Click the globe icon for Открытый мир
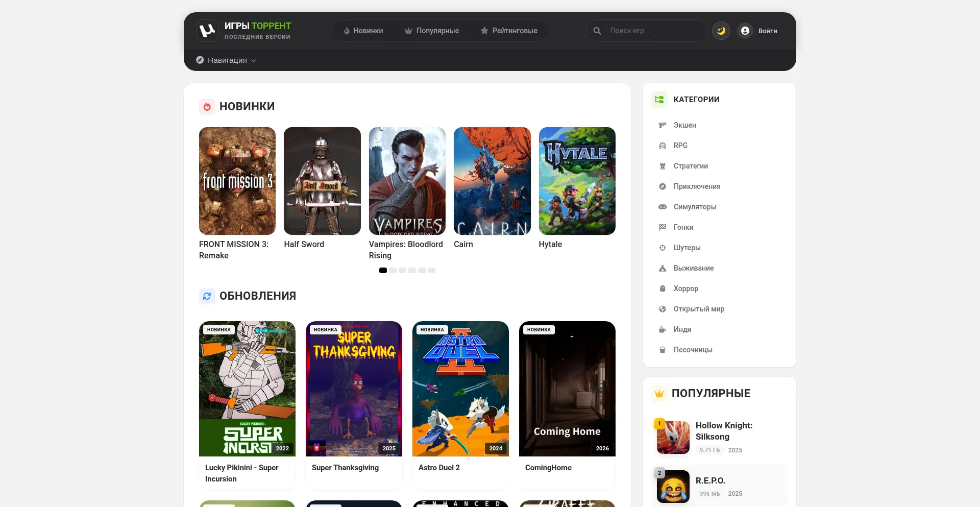The width and height of the screenshot is (980, 507). pos(663,309)
